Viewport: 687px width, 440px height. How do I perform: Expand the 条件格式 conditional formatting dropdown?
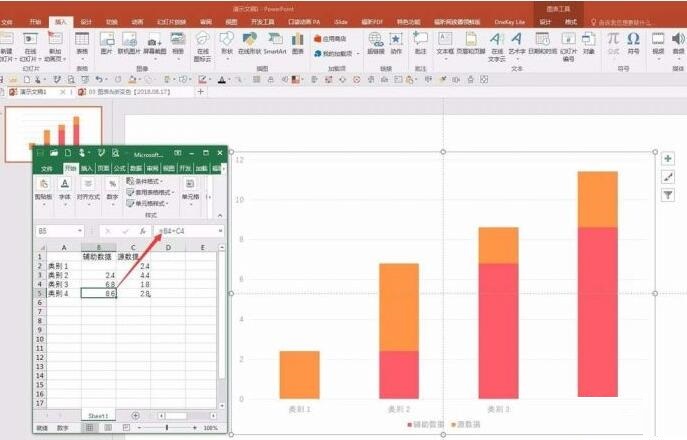[x=145, y=181]
